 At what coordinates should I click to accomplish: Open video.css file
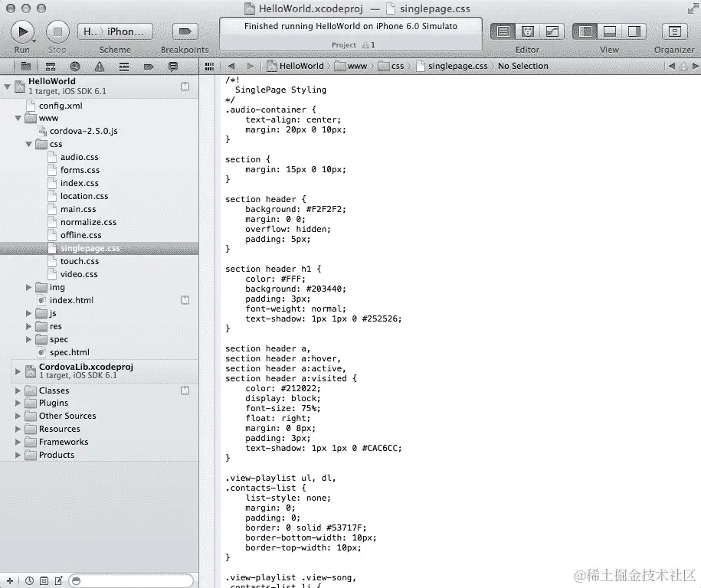(x=79, y=274)
